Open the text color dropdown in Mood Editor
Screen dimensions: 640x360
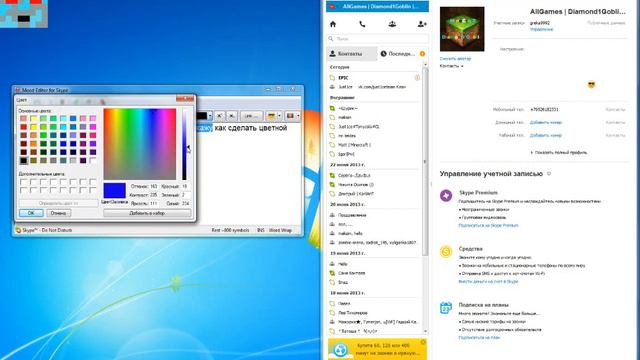coord(210,116)
